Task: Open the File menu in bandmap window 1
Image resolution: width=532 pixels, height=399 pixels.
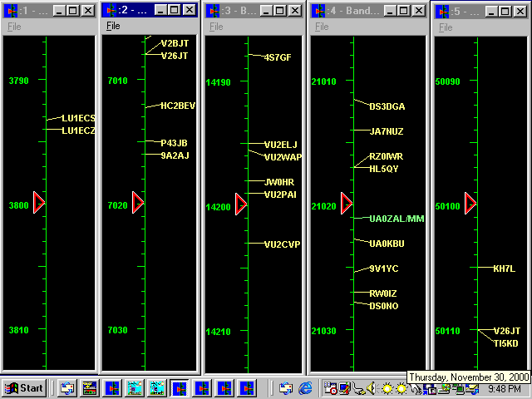Action: (x=14, y=27)
